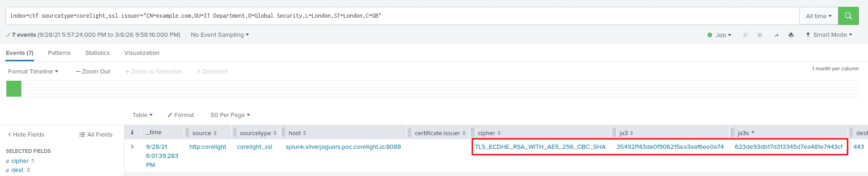Click the TLS_ECDHE_RSA_WITH_AES_256_CBC_SHA cipher value

point(540,147)
